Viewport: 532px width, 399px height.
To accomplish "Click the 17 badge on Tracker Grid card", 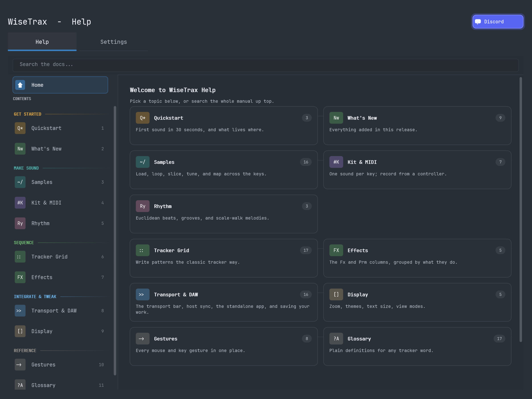I will click(306, 250).
